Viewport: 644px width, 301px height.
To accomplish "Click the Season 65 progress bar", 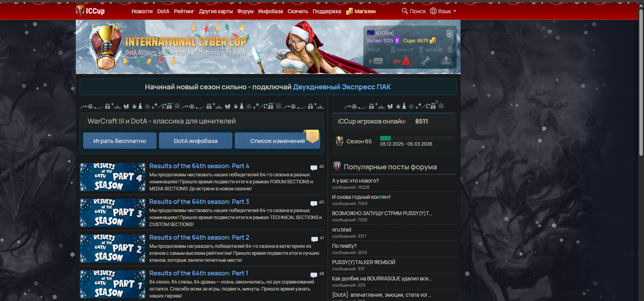I will pos(416,138).
